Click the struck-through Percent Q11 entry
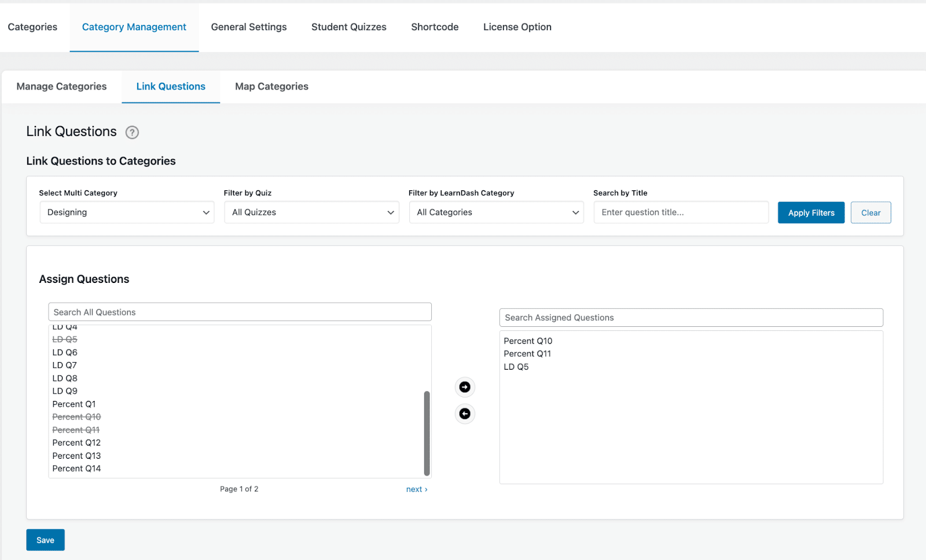Viewport: 926px width, 560px height. click(76, 430)
